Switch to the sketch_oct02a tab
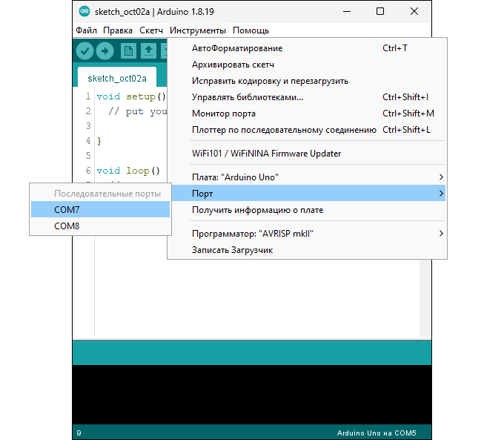Image resolution: width=504 pixels, height=440 pixels. pyautogui.click(x=117, y=78)
